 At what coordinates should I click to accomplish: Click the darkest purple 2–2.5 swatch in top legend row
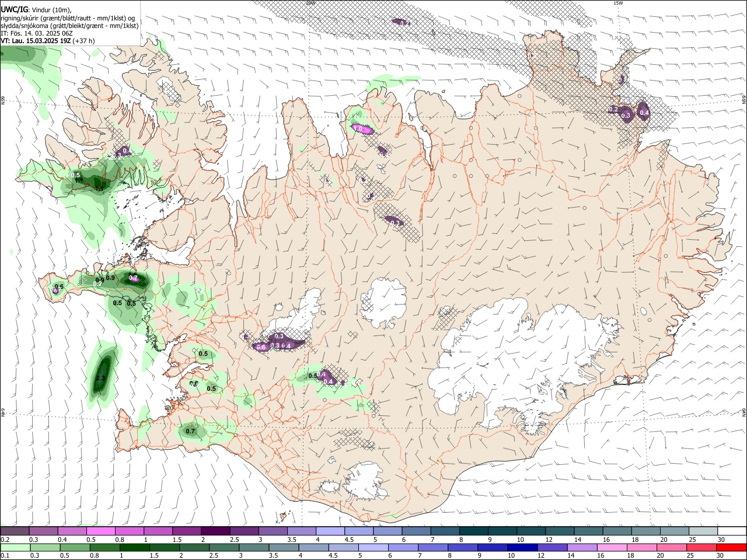tap(215, 531)
